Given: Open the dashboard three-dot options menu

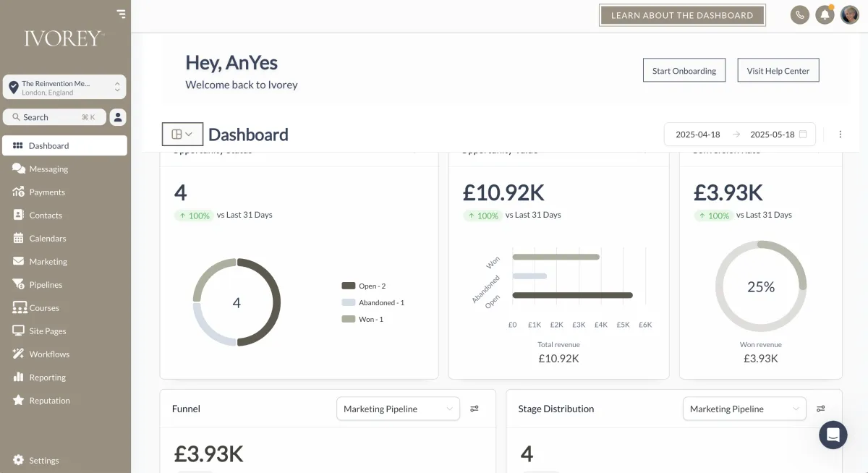Looking at the screenshot, I should (x=841, y=135).
